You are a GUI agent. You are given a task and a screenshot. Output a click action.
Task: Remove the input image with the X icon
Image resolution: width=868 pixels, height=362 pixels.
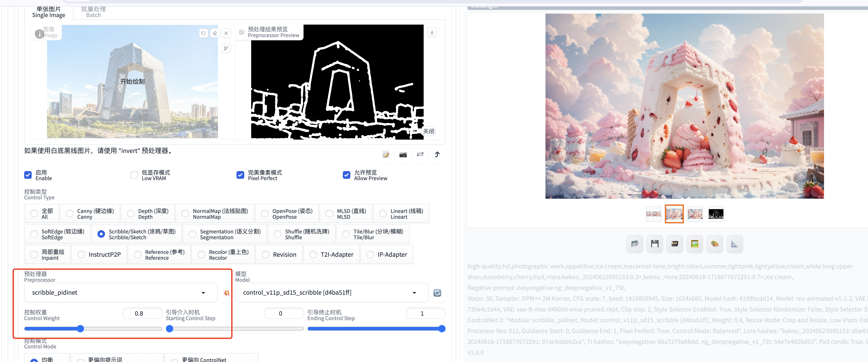[226, 33]
